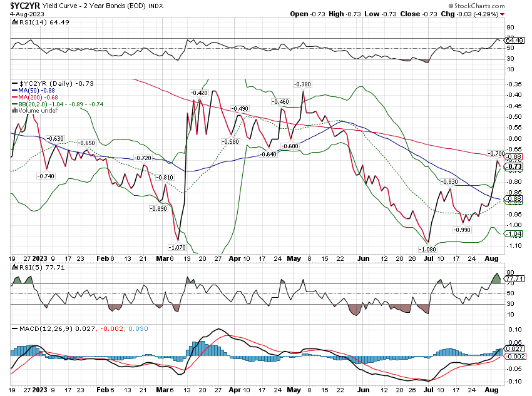
Task: Select the Aug label on the date axis
Action: tap(491, 258)
